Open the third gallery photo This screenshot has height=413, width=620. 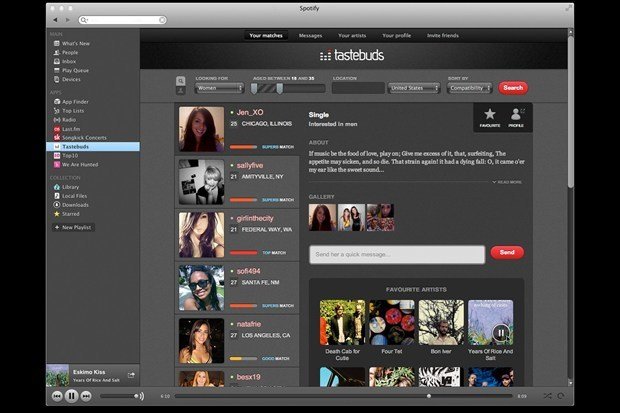tap(380, 218)
